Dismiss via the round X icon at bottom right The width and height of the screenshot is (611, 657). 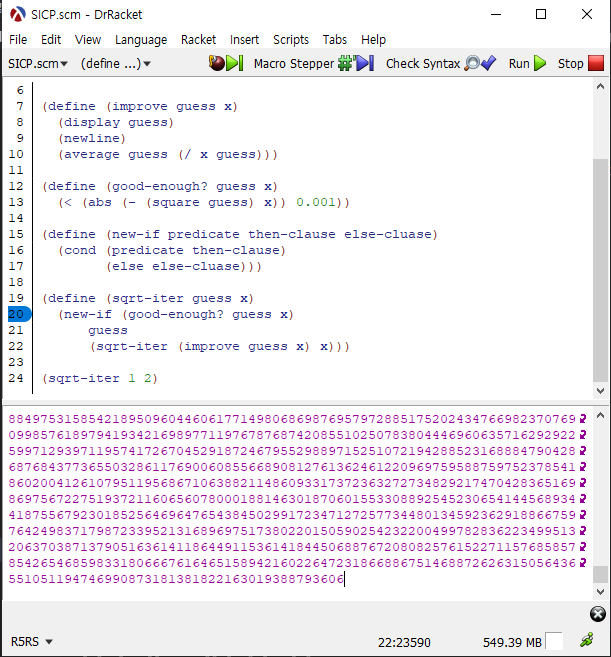[597, 614]
